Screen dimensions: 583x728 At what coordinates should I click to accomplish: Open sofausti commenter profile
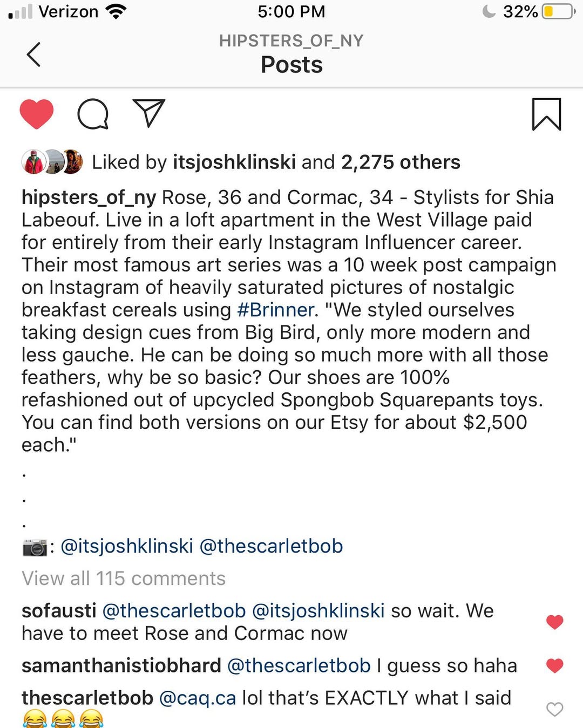[59, 611]
